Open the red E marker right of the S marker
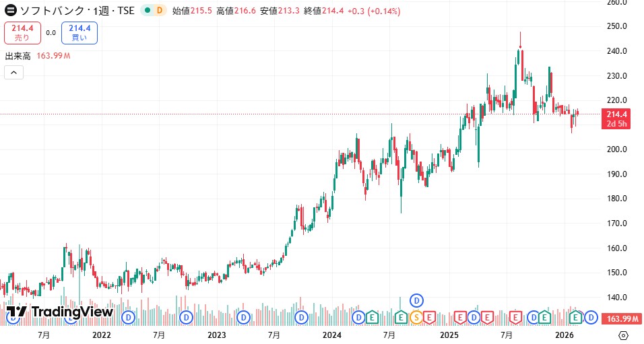The width and height of the screenshot is (644, 344). [x=430, y=317]
